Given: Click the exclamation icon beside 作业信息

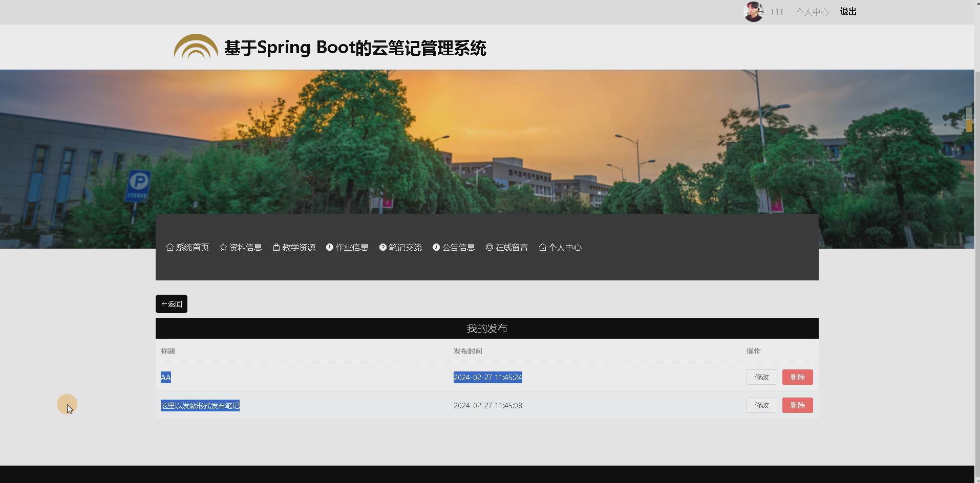Looking at the screenshot, I should click(x=330, y=247).
